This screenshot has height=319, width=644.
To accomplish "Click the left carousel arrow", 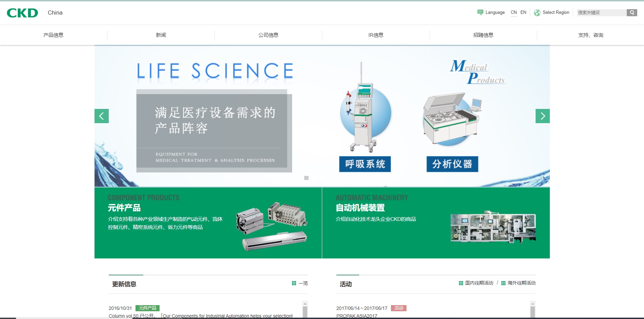I will point(101,116).
